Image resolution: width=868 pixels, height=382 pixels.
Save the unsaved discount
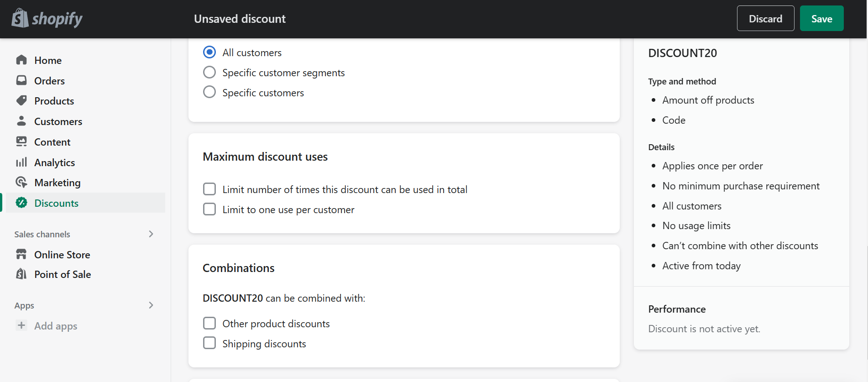pyautogui.click(x=821, y=18)
